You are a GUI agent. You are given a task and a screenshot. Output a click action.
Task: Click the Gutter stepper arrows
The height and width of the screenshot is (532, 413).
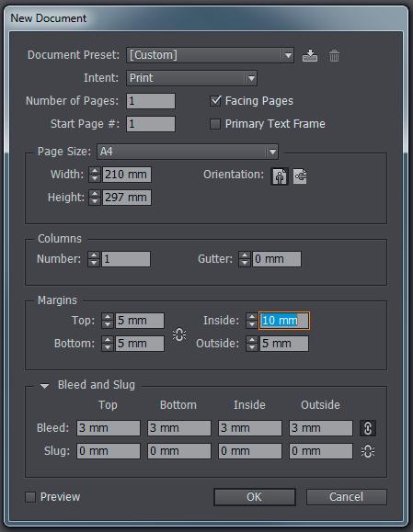(244, 259)
